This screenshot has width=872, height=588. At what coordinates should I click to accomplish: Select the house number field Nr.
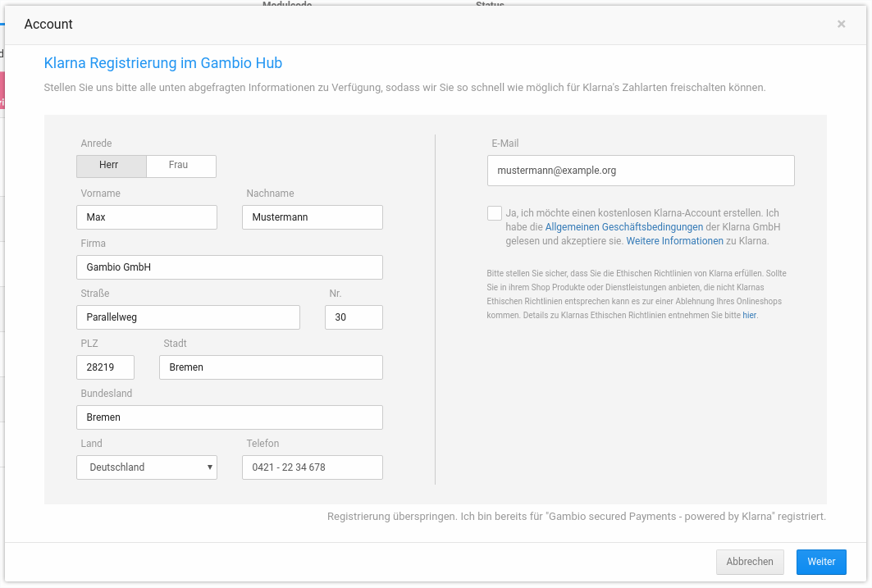point(354,317)
